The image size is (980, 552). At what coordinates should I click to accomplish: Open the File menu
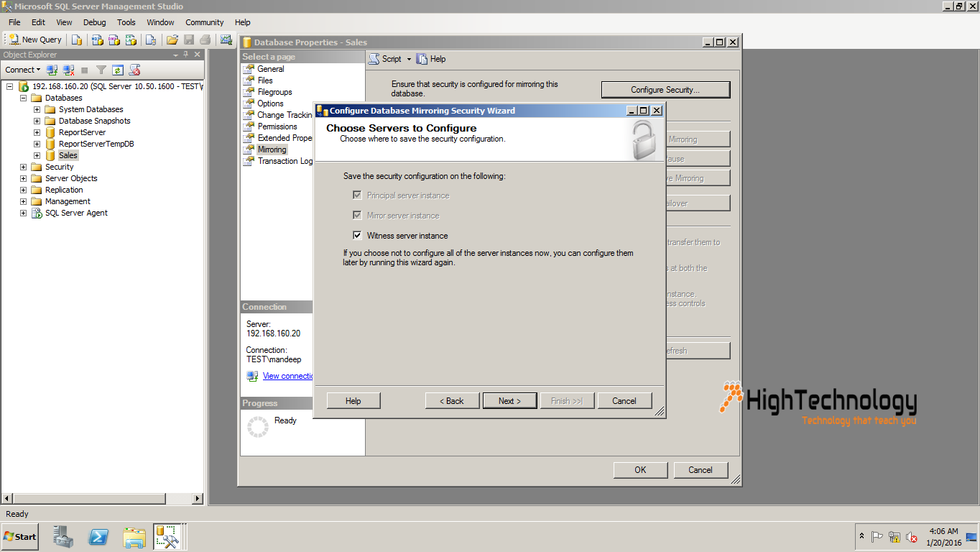point(14,22)
